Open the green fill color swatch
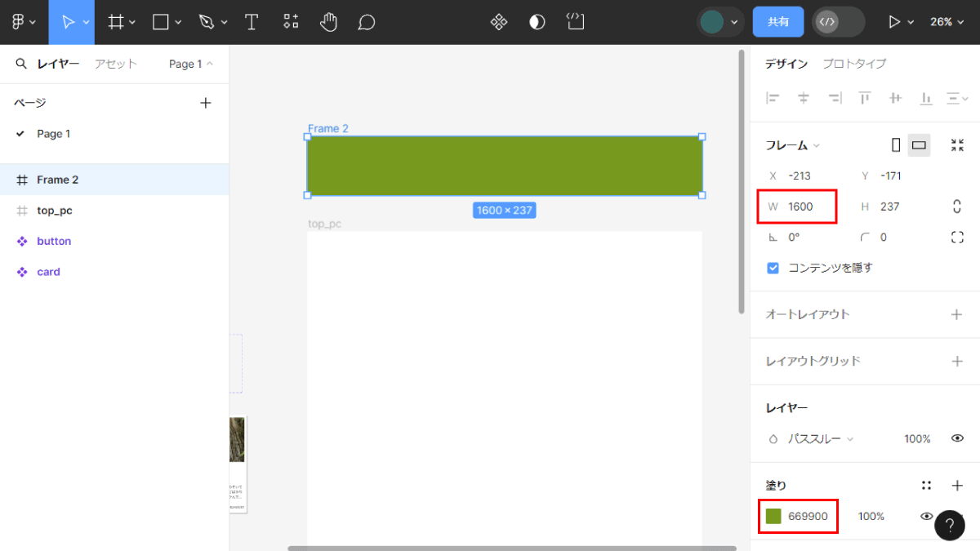Image resolution: width=980 pixels, height=551 pixels. (x=773, y=516)
